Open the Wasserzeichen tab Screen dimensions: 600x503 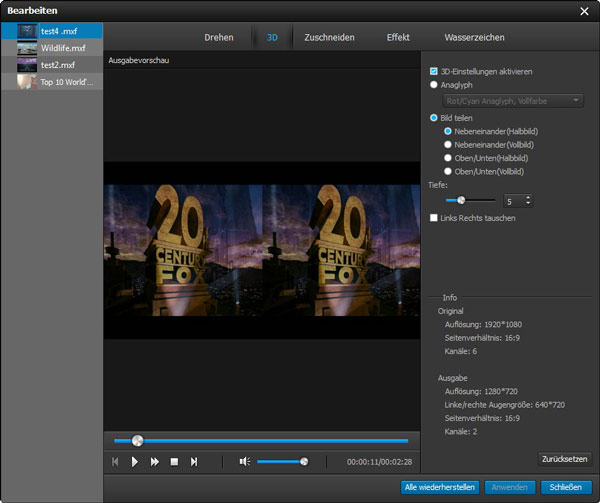click(x=474, y=37)
